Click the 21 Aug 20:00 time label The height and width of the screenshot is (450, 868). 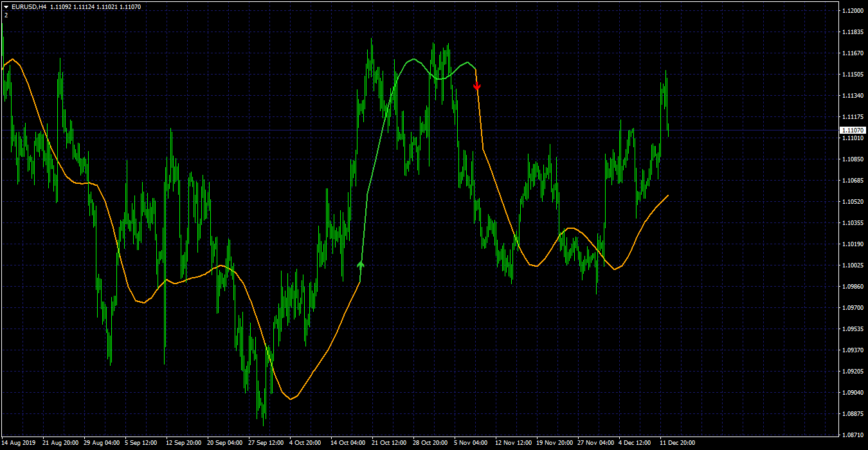60,443
